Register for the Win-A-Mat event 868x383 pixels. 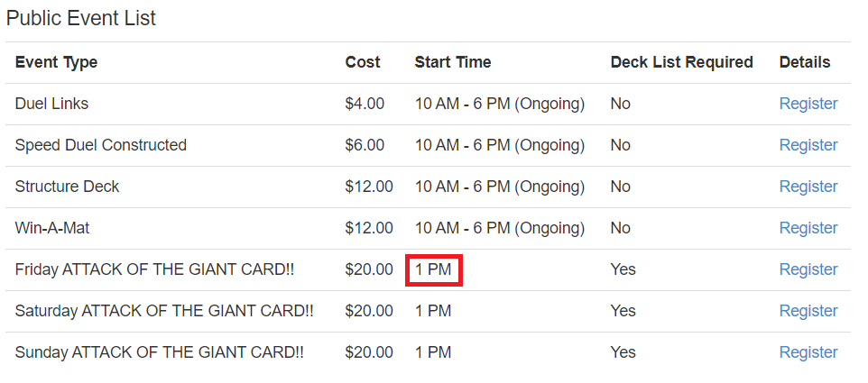pos(808,228)
